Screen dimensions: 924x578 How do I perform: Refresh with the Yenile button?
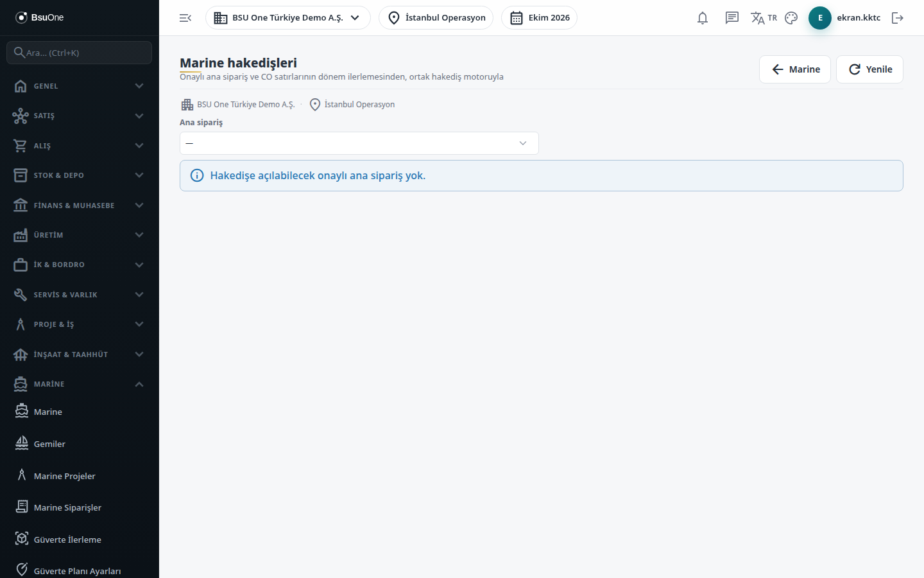[869, 69]
